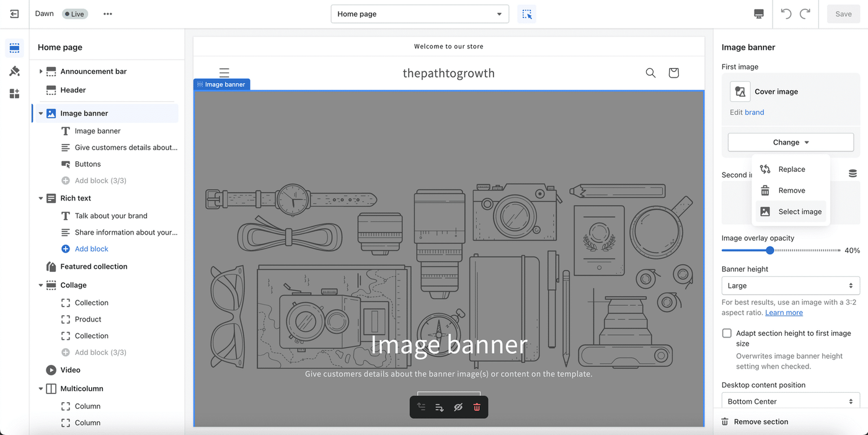Screen dimensions: 868x435
Task: Open the Sections panel in left rail
Action: pos(14,48)
